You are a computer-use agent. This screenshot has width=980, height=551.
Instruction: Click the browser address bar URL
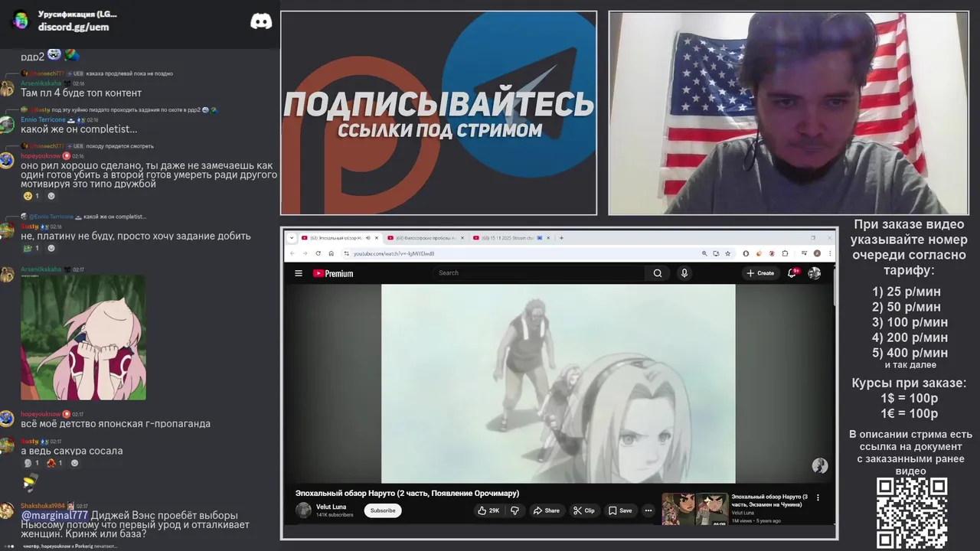pyautogui.click(x=394, y=253)
